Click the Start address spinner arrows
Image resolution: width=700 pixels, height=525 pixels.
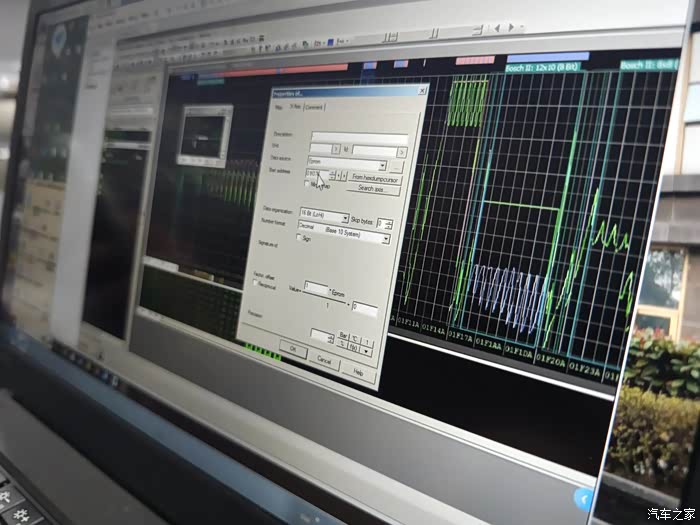click(332, 174)
